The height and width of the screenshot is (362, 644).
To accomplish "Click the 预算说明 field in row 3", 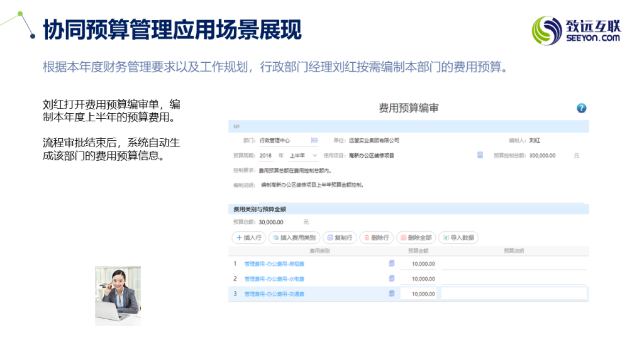I will click(x=513, y=293).
